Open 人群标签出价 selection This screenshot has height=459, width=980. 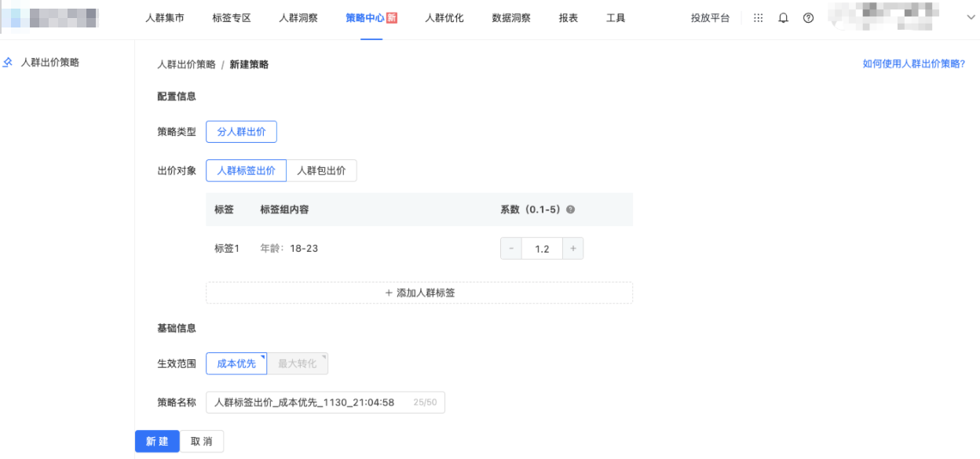pos(246,169)
